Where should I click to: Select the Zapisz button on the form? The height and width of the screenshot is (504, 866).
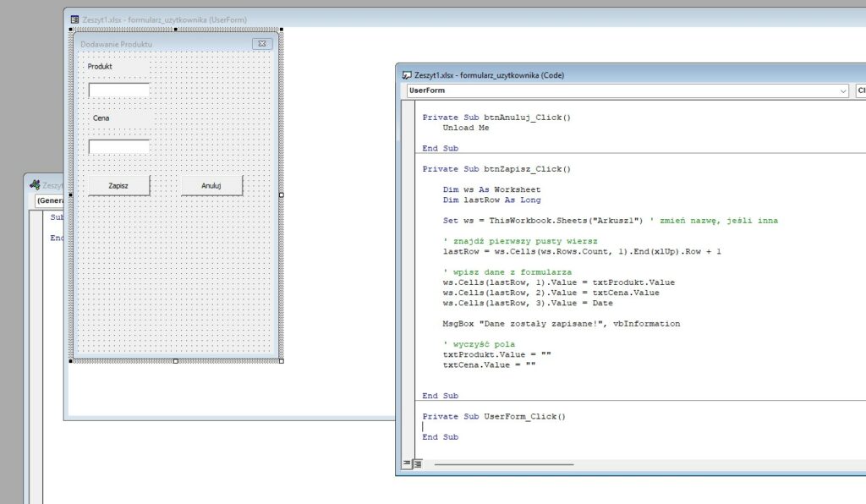(118, 185)
